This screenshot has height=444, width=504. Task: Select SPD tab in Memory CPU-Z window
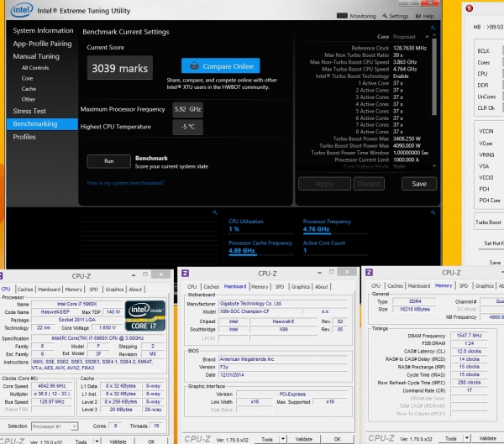coord(463,285)
